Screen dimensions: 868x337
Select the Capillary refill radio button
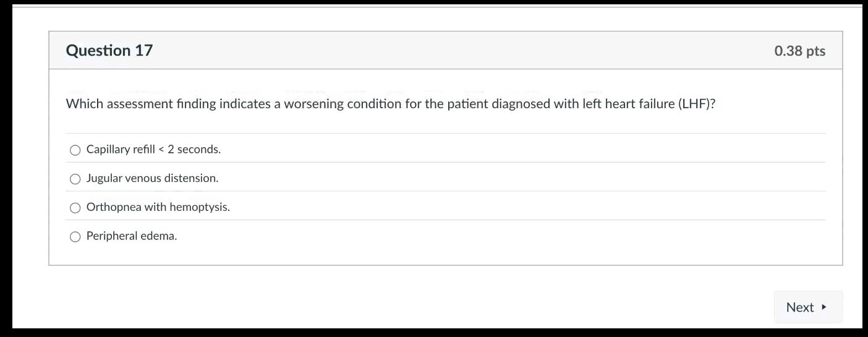click(75, 150)
